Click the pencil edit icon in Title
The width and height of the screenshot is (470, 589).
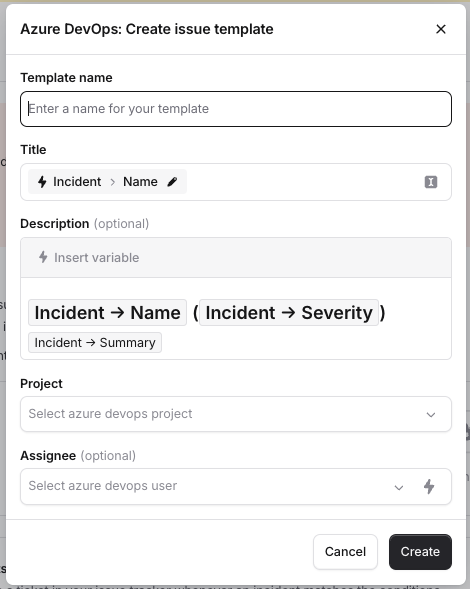tap(172, 182)
